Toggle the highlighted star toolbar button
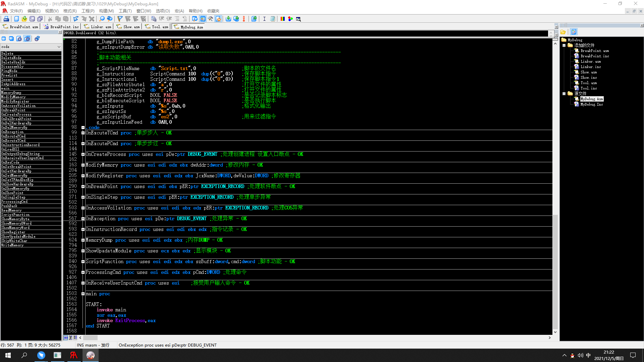 pos(218,19)
